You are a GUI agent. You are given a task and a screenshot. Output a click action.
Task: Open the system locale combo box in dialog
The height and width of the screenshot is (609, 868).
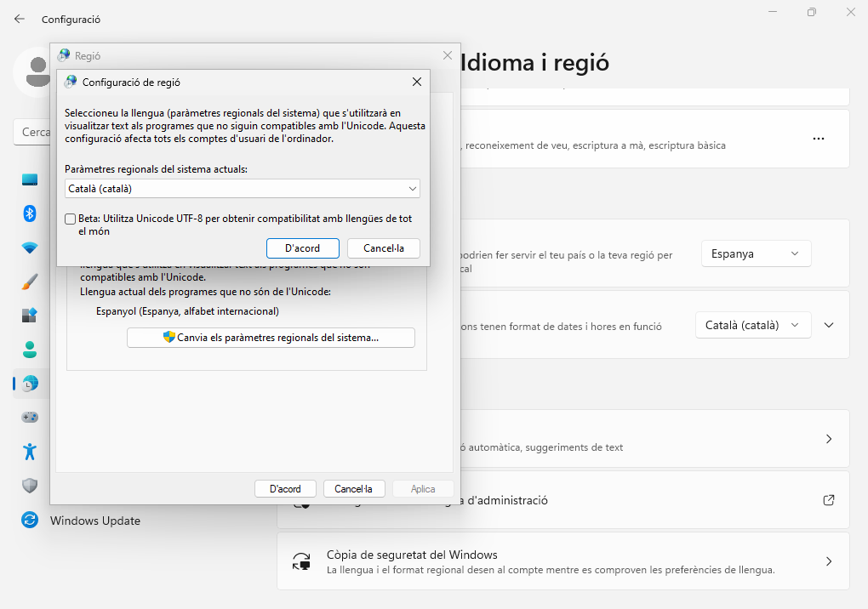pyautogui.click(x=243, y=189)
